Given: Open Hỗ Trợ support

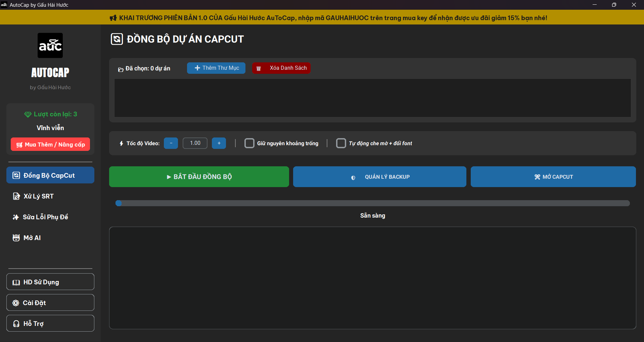Looking at the screenshot, I should point(50,323).
